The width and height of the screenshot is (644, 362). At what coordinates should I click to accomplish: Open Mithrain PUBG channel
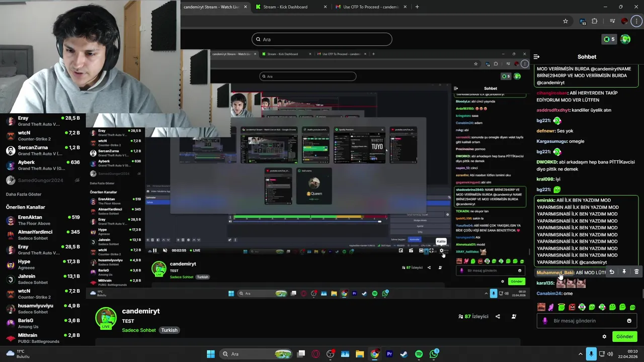[43, 338]
